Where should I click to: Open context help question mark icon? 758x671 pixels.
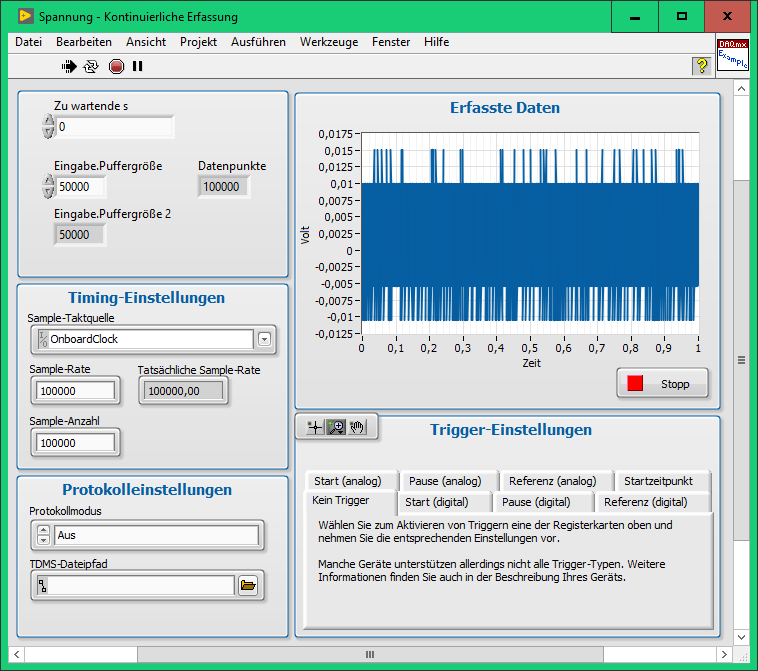pyautogui.click(x=701, y=66)
